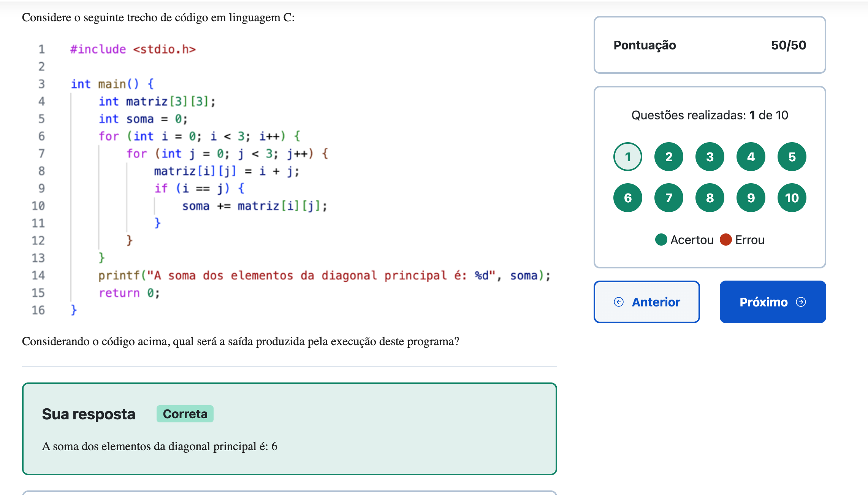Jump to question 3 circle
The height and width of the screenshot is (495, 868).
tap(710, 157)
